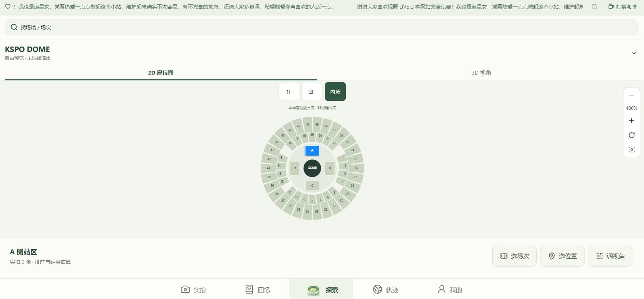Select seat section 37

(283, 201)
